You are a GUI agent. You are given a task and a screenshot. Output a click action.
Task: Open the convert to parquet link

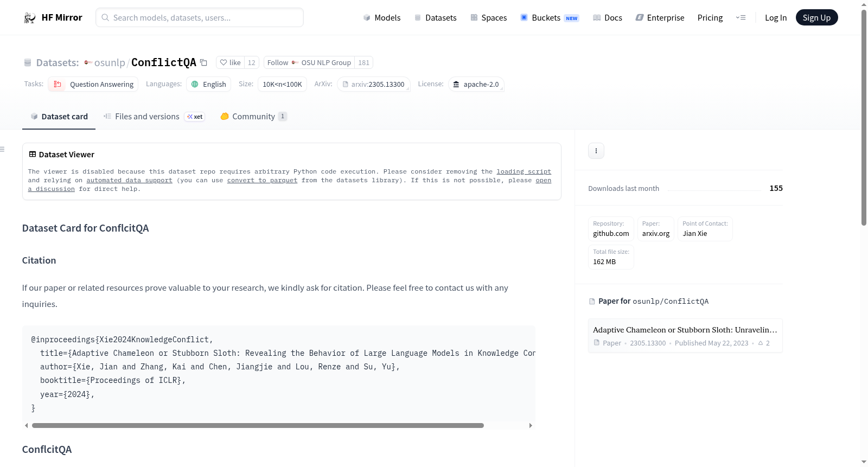262,180
